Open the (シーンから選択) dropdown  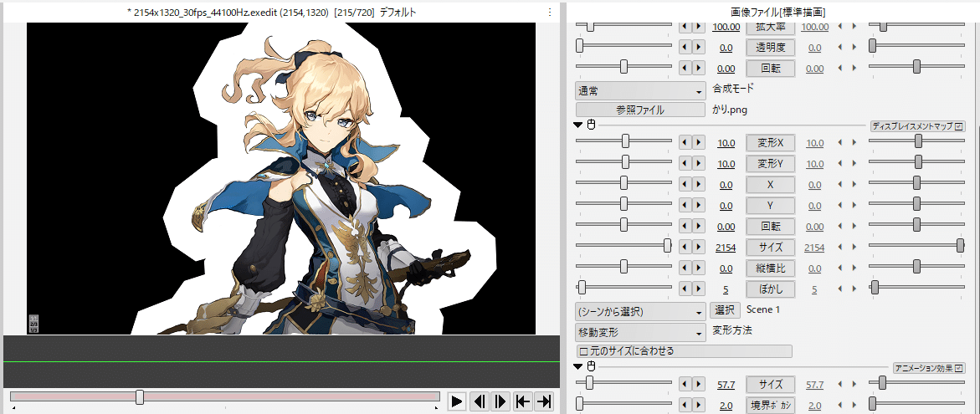click(x=640, y=311)
